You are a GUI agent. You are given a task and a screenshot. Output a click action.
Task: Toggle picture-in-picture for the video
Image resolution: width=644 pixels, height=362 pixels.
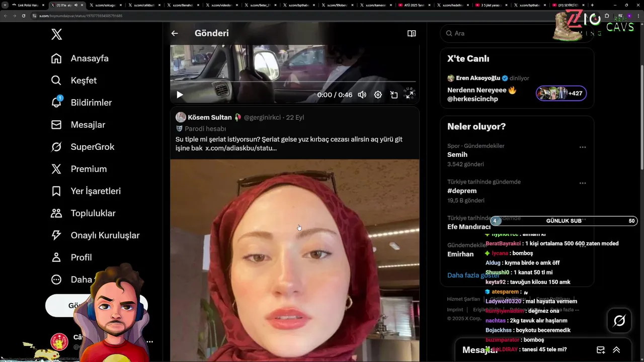pyautogui.click(x=394, y=95)
